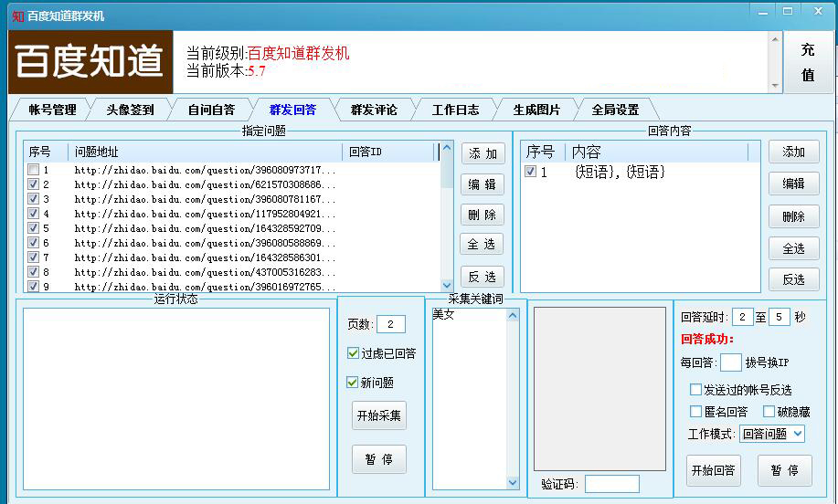Toggle the 新问题 checkbox

coord(352,383)
